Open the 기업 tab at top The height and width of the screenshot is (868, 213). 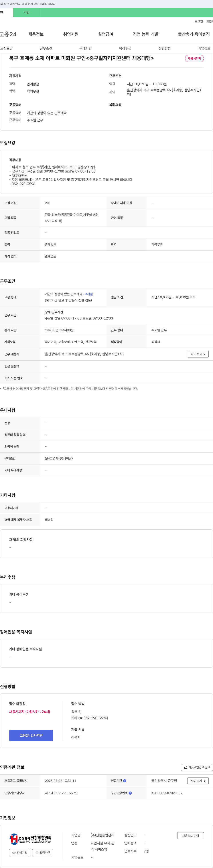click(27, 12)
